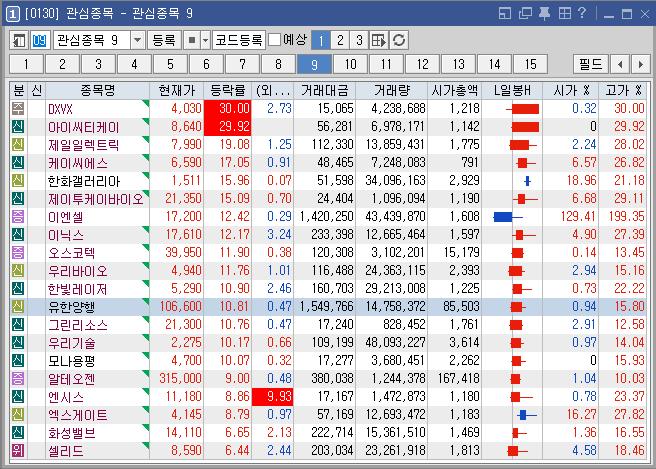Viewport: 656px width, 469px height.
Task: Click the blue candle bar in 엑스게이트 row
Action: tap(526, 415)
